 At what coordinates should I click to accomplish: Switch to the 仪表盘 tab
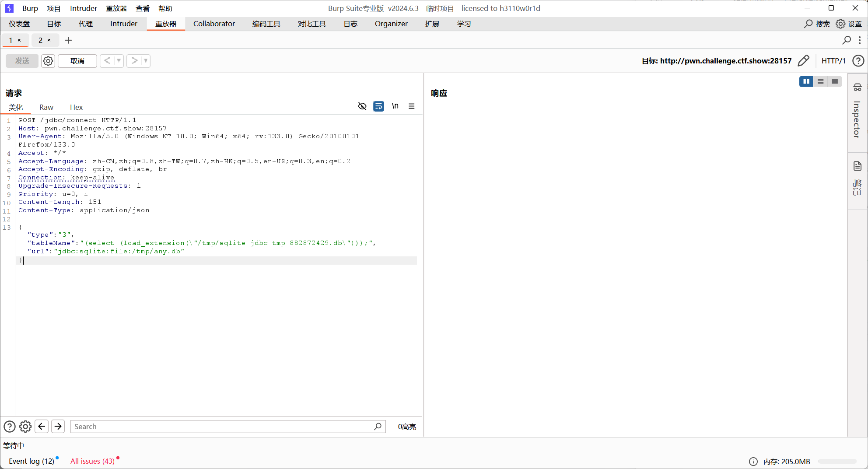(x=19, y=24)
